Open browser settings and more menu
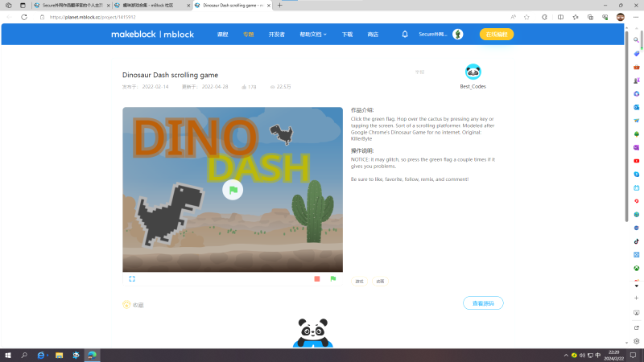This screenshot has height=362, width=644. tap(636, 17)
